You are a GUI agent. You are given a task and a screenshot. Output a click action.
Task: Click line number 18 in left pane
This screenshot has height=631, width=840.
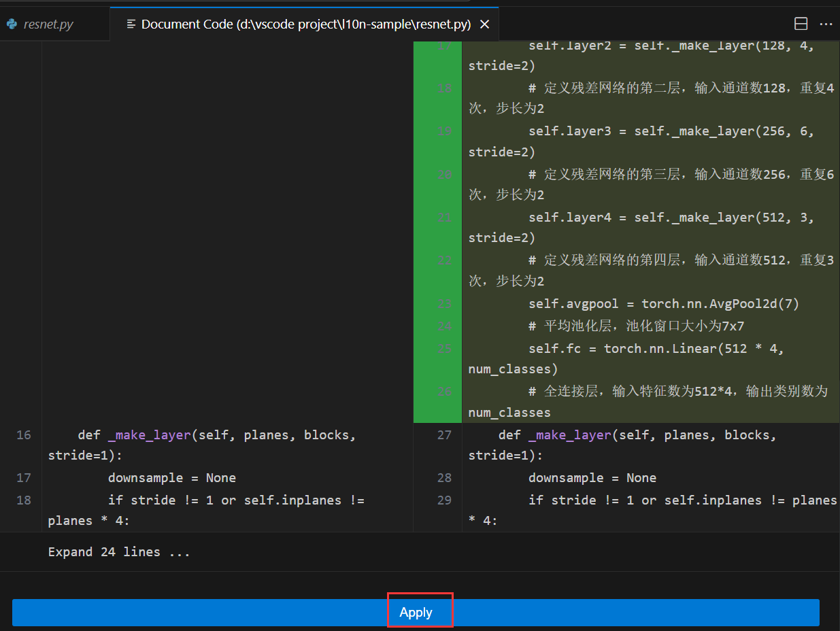pyautogui.click(x=24, y=500)
